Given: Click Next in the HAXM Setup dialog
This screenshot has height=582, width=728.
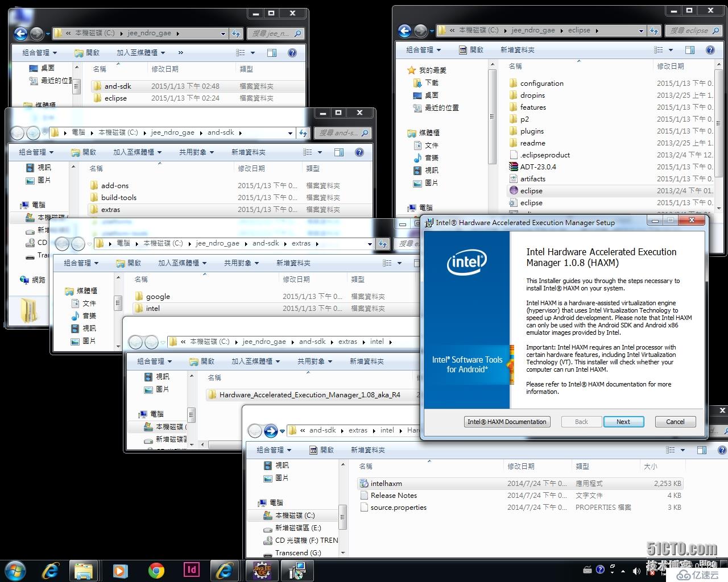Looking at the screenshot, I should tap(623, 422).
